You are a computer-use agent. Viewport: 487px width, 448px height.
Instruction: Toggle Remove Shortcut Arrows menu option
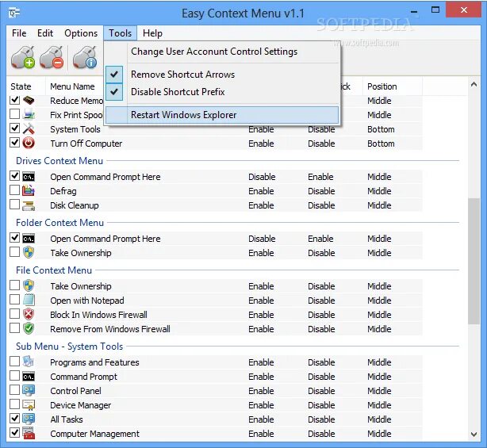(222, 75)
